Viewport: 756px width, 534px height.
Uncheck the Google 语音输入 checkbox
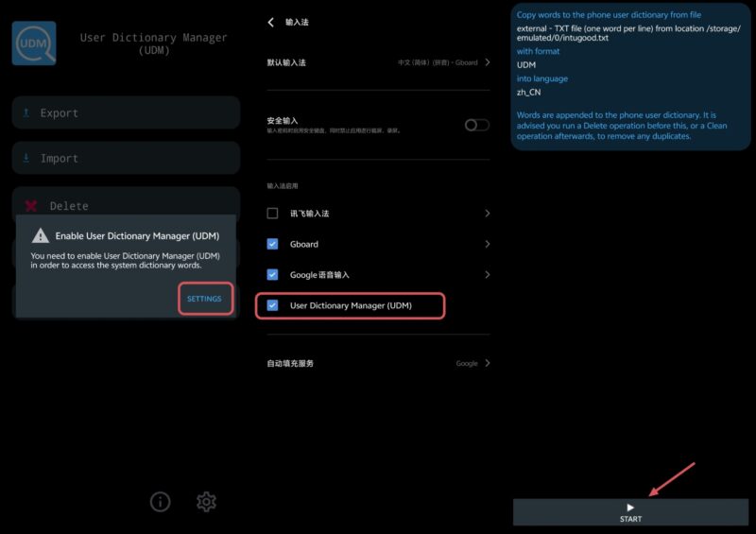pyautogui.click(x=272, y=274)
